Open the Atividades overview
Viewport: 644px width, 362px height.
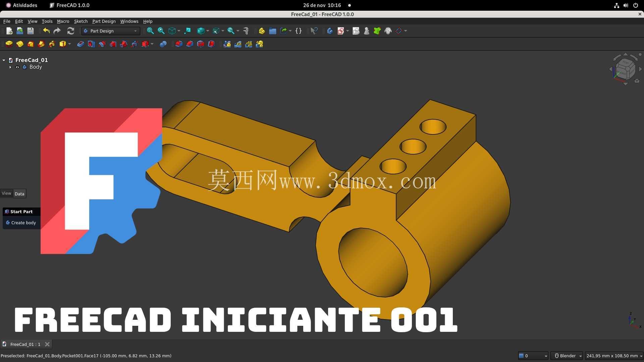[x=22, y=5]
